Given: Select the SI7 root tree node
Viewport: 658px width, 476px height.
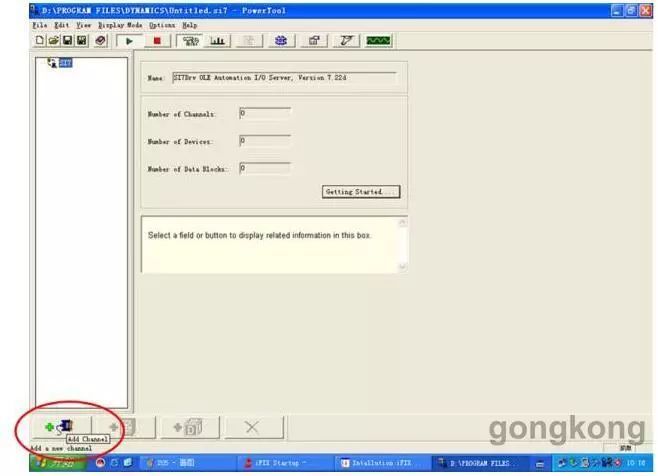Looking at the screenshot, I should (64, 63).
